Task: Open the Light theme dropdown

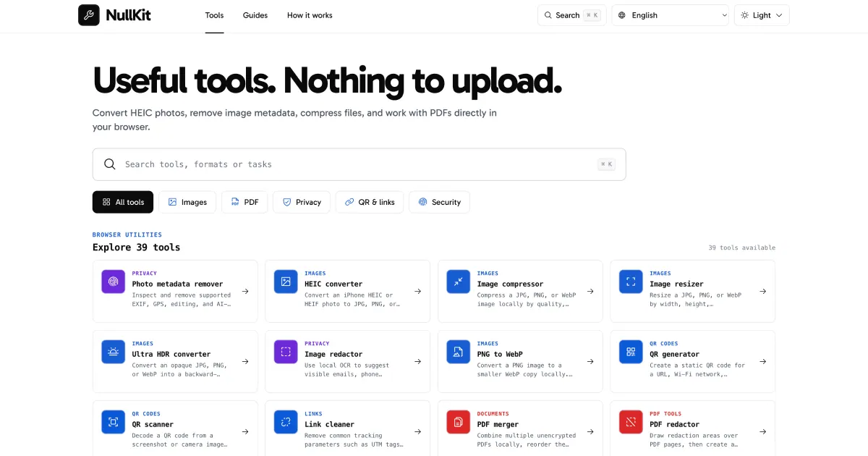Action: pyautogui.click(x=762, y=15)
